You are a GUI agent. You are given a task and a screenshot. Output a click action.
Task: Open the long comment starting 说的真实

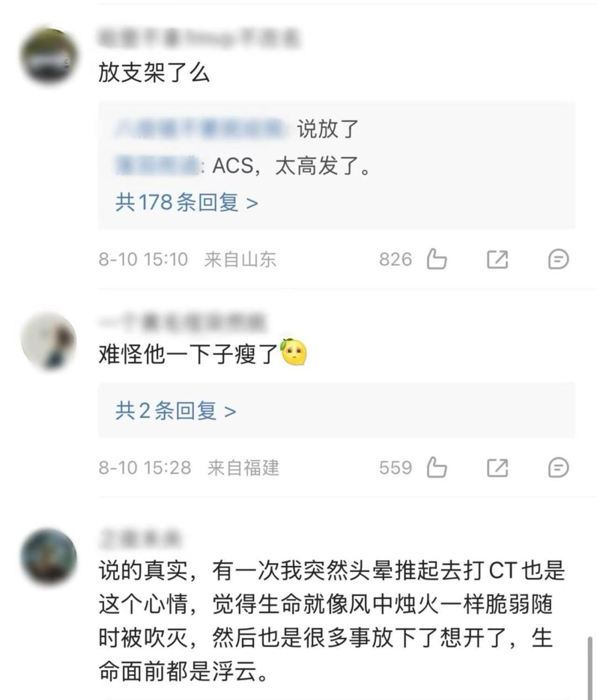pos(332,621)
